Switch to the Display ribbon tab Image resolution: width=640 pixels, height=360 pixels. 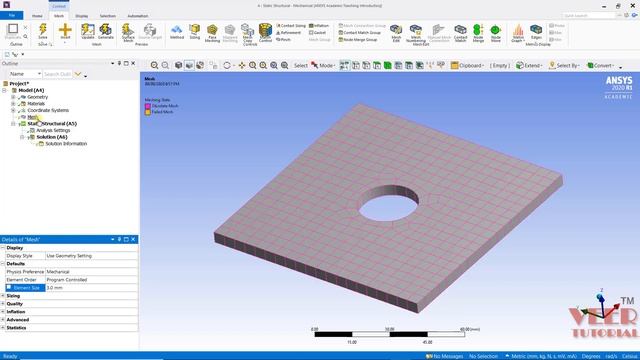click(x=82, y=16)
